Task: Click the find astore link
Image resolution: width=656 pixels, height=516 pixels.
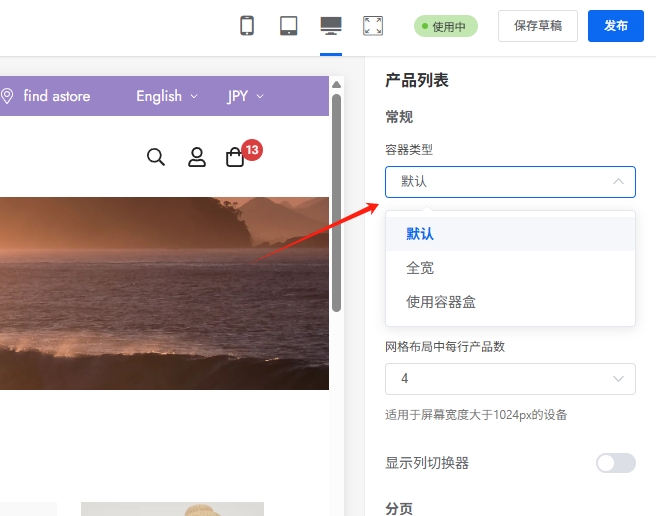Action: pos(57,96)
